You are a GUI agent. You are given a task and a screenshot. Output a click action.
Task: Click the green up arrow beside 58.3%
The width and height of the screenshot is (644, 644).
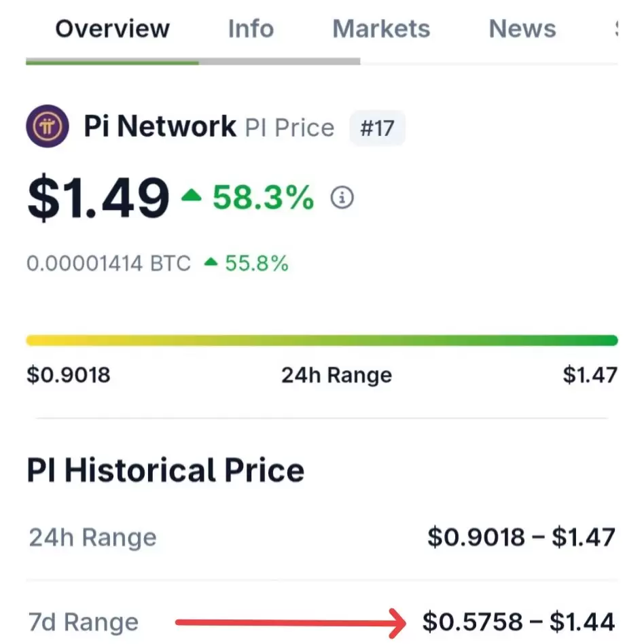click(192, 195)
